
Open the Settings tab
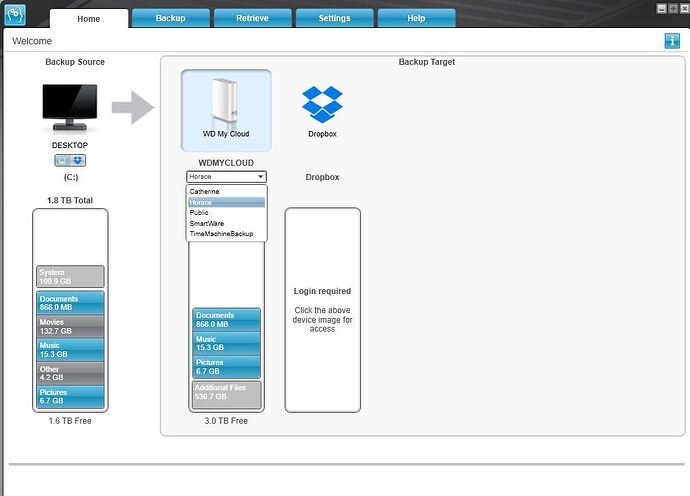click(x=334, y=18)
